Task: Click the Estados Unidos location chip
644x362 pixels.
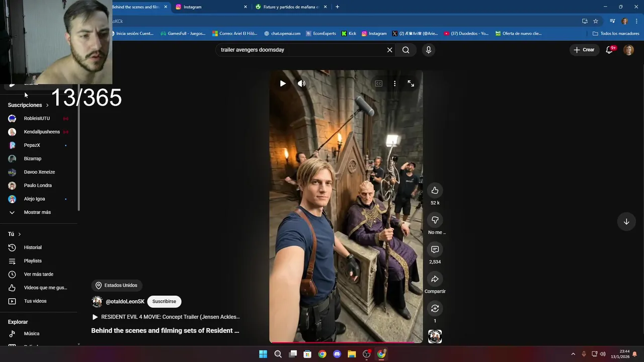Action: tap(117, 285)
